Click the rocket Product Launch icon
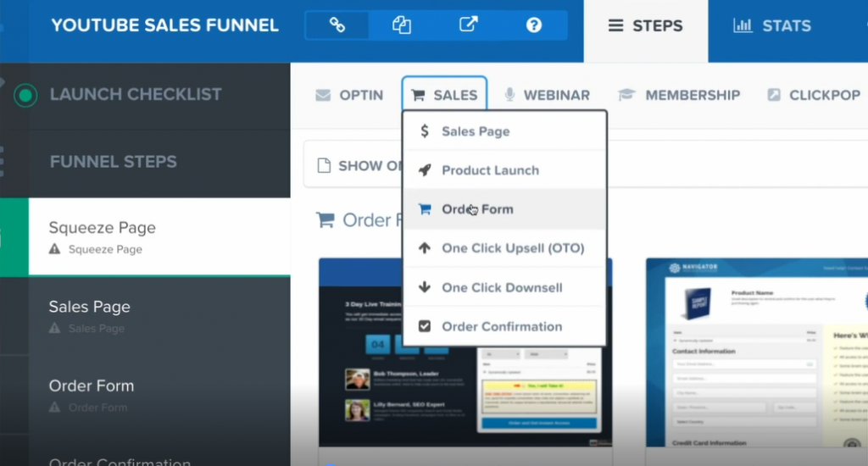868x466 pixels. [x=425, y=170]
